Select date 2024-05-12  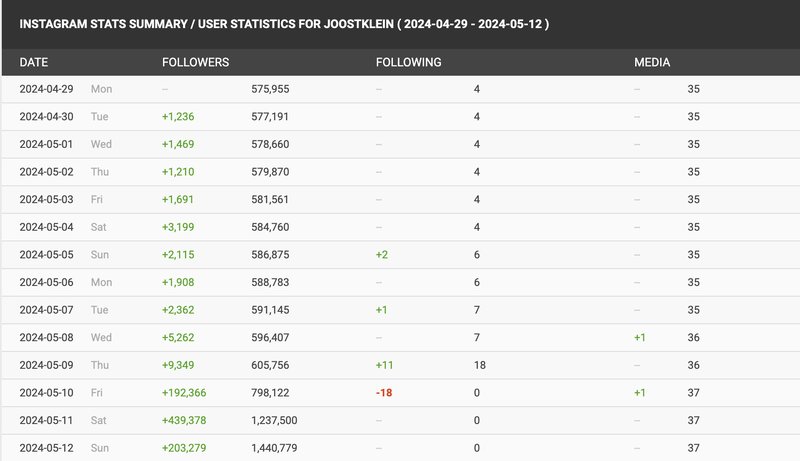pos(46,448)
